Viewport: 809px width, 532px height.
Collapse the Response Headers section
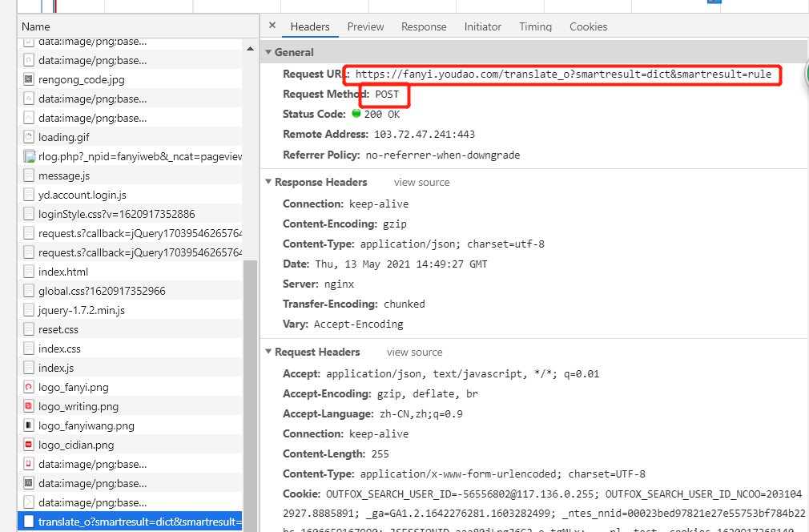[x=268, y=182]
